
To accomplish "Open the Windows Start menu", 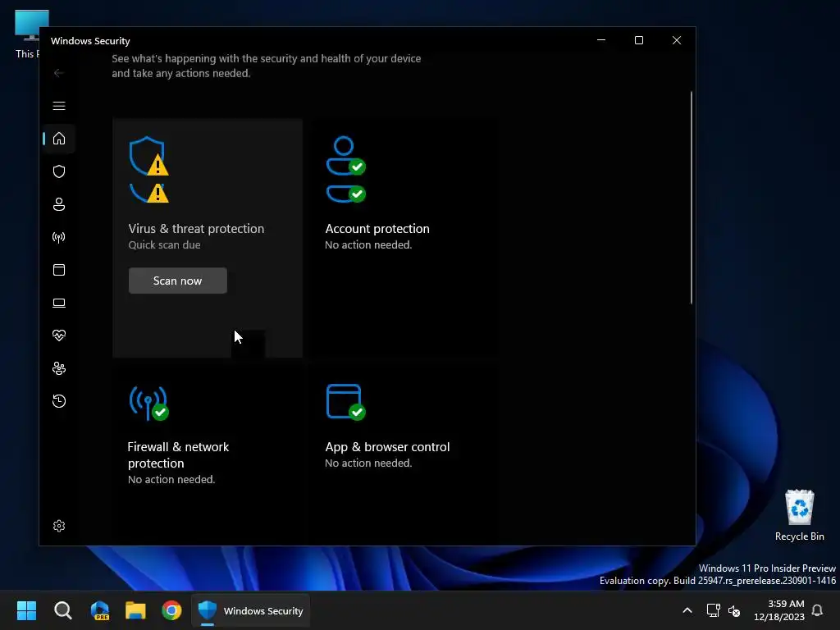I will (27, 610).
